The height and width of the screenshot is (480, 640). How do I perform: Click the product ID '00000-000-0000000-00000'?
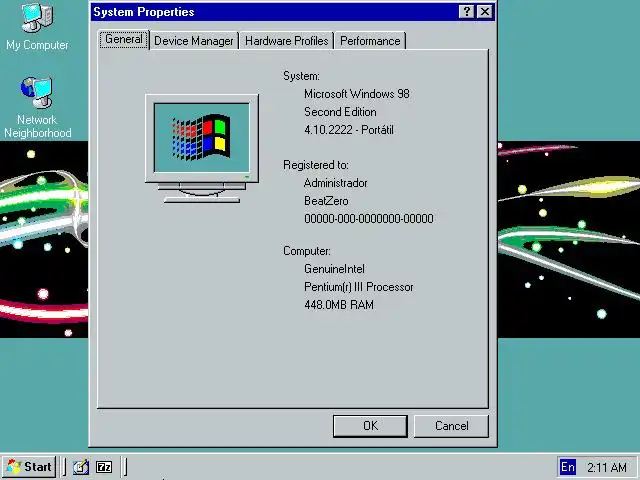[369, 219]
